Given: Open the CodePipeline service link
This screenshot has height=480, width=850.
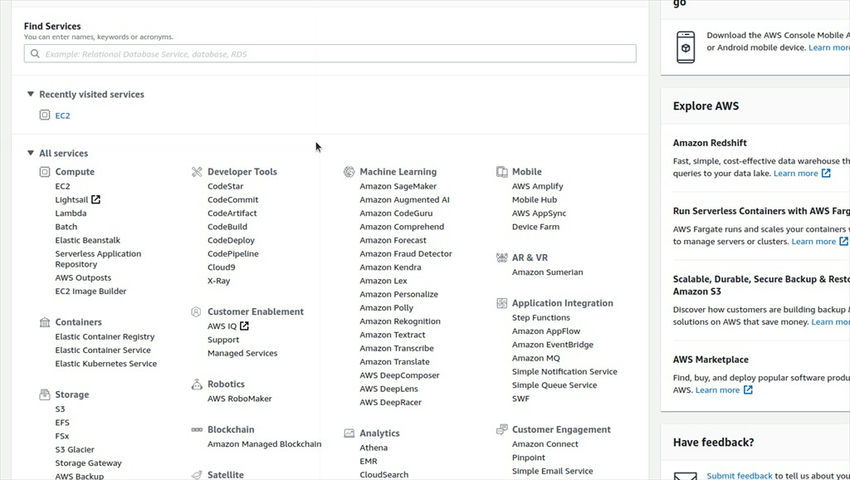Looking at the screenshot, I should (x=232, y=254).
